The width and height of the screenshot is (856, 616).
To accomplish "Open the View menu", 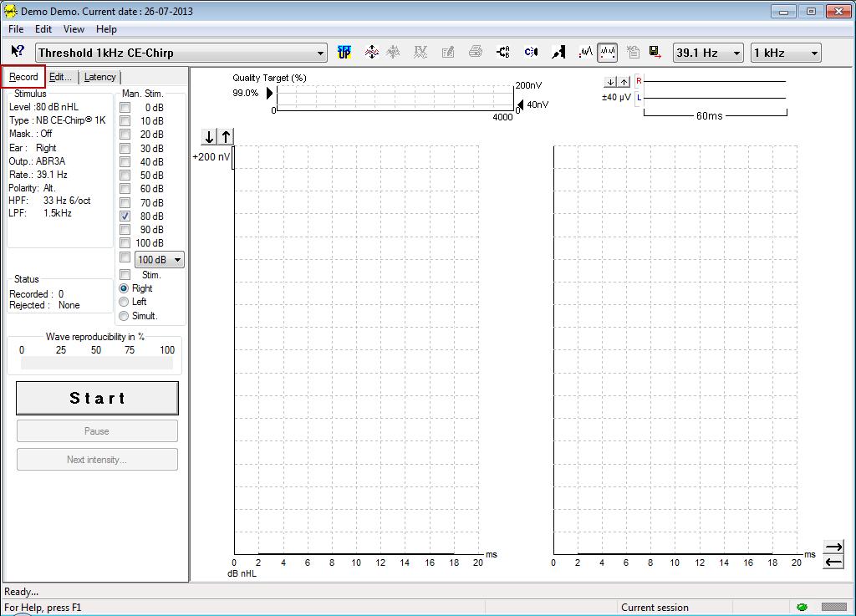I will point(74,29).
